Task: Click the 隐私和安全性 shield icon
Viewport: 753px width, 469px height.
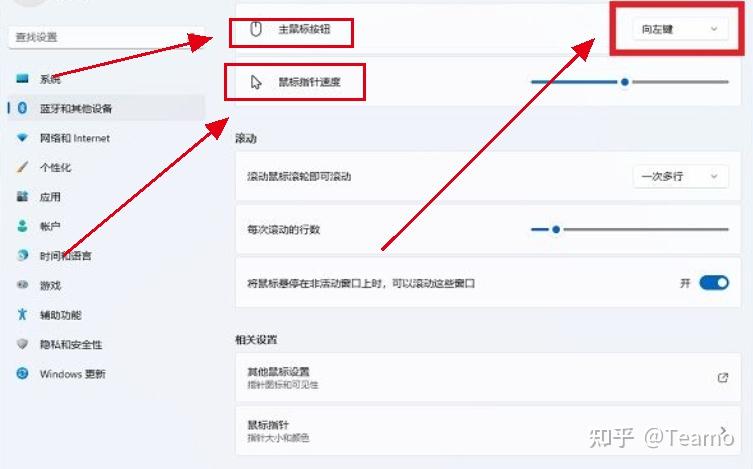Action: tap(22, 344)
